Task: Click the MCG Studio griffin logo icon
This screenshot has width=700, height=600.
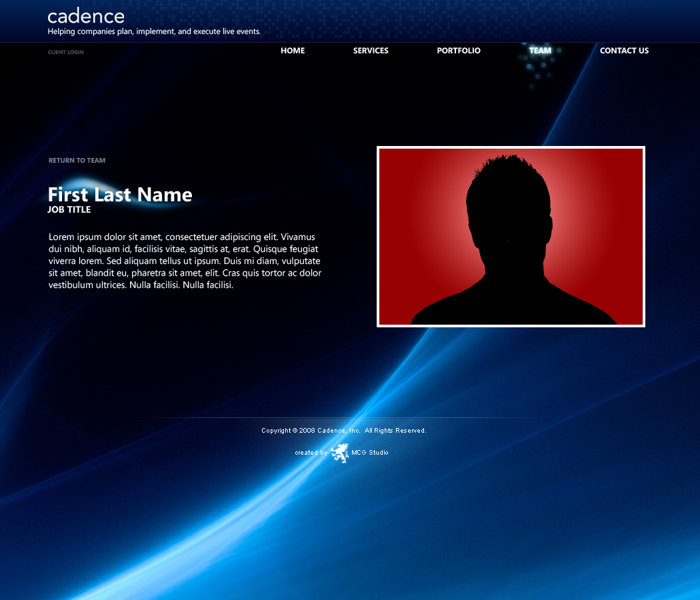Action: click(340, 453)
